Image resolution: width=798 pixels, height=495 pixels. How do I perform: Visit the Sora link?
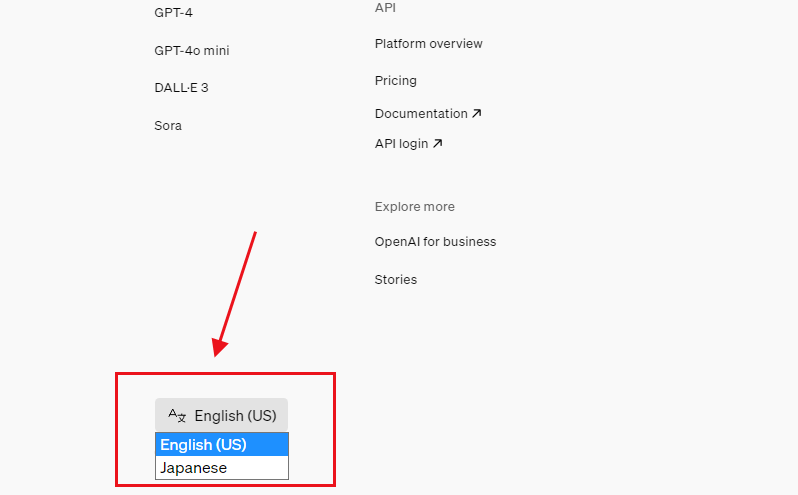(168, 126)
